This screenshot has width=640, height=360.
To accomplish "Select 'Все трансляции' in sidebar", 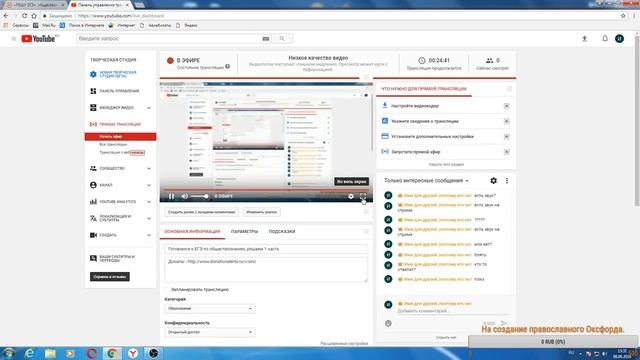I will click(113, 144).
